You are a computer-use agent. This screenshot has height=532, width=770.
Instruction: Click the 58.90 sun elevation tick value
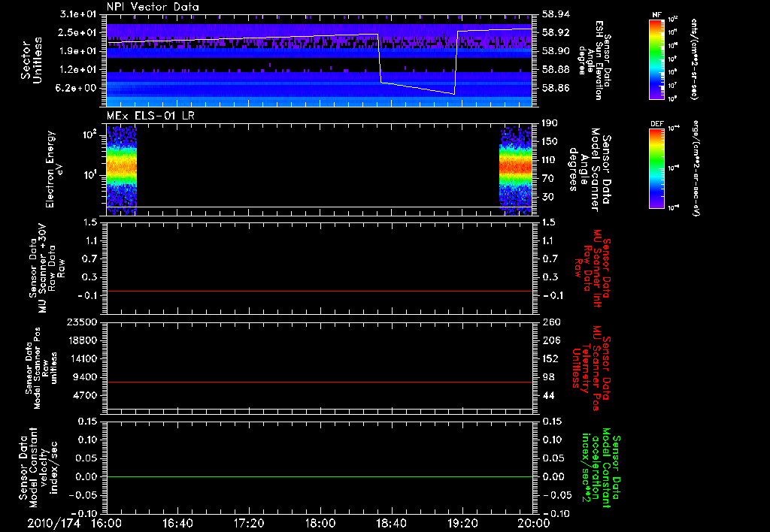pyautogui.click(x=556, y=51)
